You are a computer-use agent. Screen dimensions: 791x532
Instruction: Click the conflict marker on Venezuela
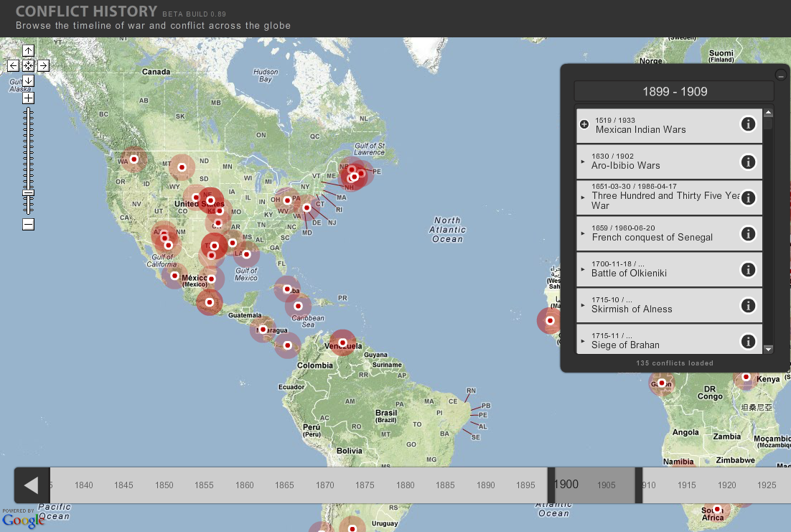(342, 342)
